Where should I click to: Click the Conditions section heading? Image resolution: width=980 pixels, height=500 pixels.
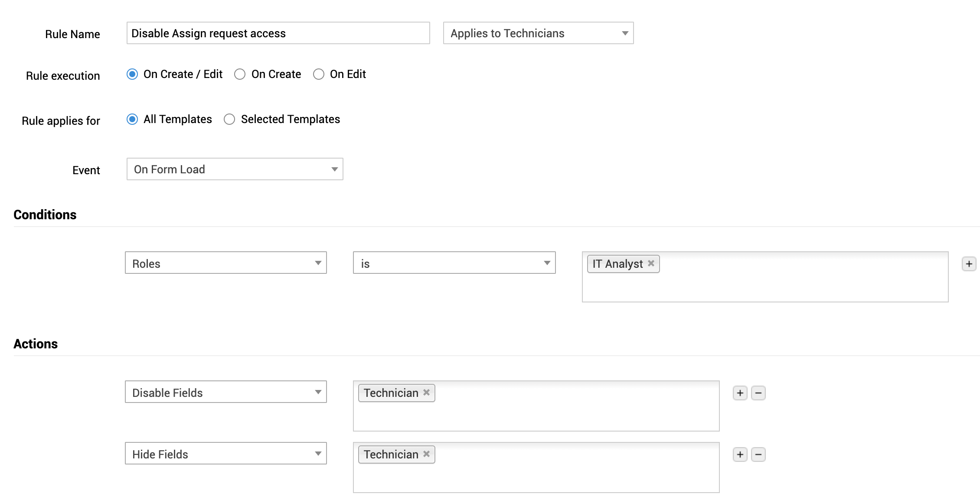(x=45, y=214)
